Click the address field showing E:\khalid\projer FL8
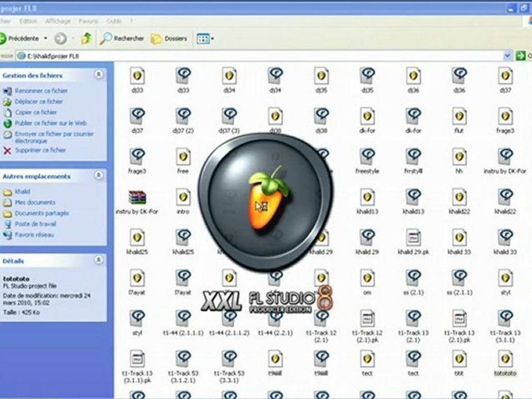 point(259,56)
